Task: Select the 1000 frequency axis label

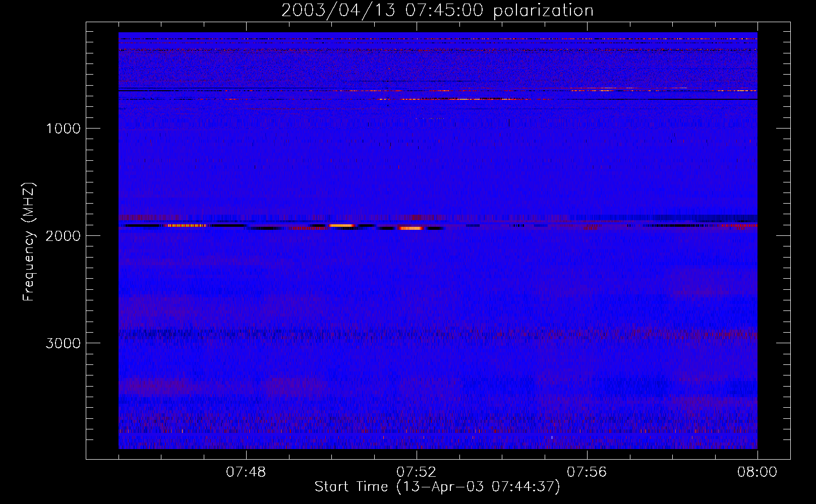Action: [x=63, y=129]
